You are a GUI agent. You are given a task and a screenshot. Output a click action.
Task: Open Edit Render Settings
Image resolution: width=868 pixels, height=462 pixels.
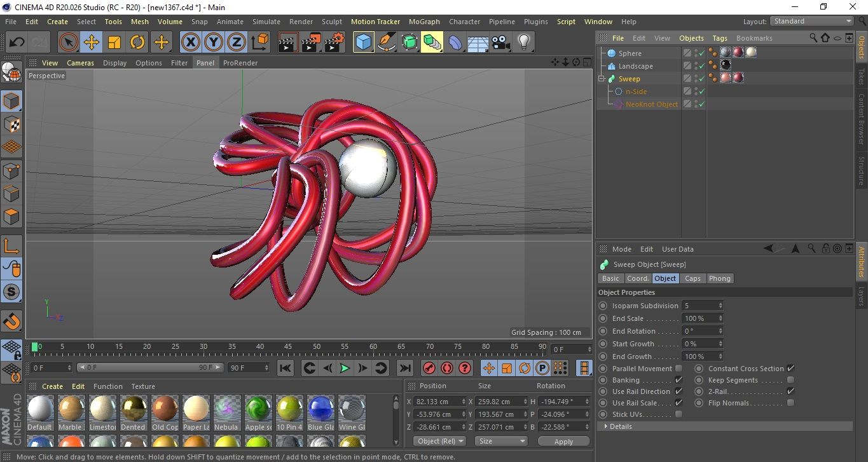click(x=334, y=43)
